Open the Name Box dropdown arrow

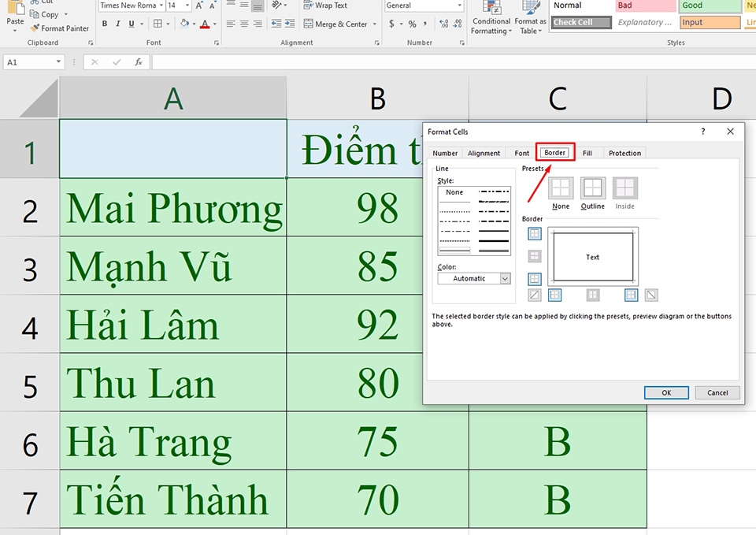click(58, 61)
